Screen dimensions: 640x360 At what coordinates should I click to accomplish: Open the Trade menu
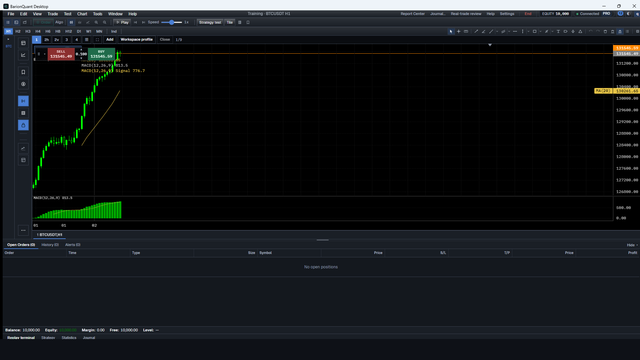(x=53, y=14)
